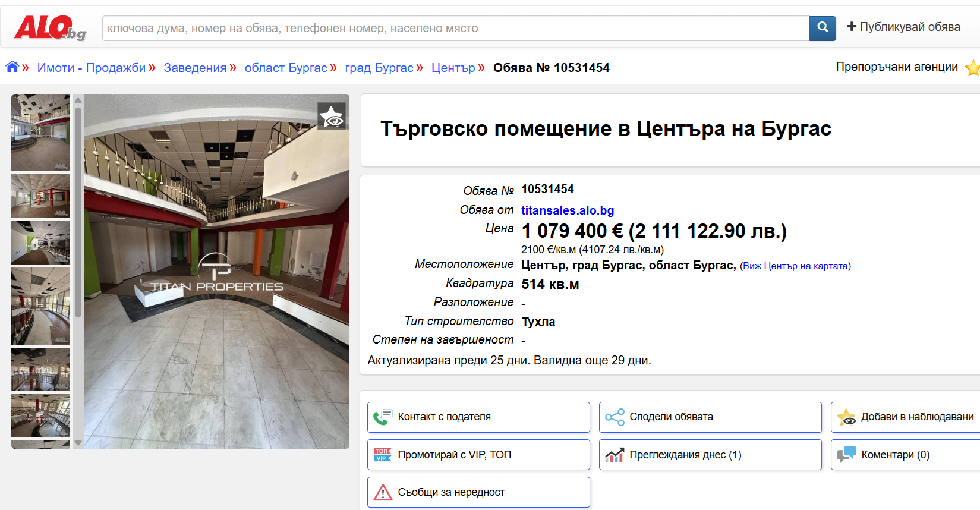Screen dimensions: 980x510
Task: Click the gold star beside recommended agencies
Action: [x=972, y=68]
